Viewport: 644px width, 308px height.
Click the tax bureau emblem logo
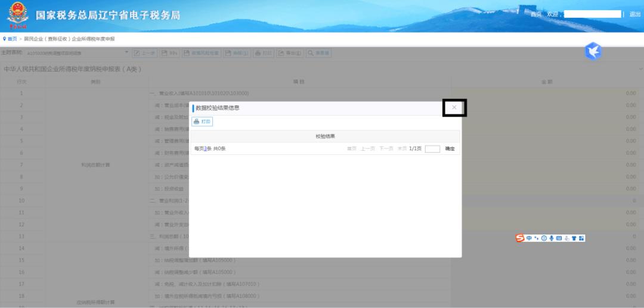(x=18, y=15)
